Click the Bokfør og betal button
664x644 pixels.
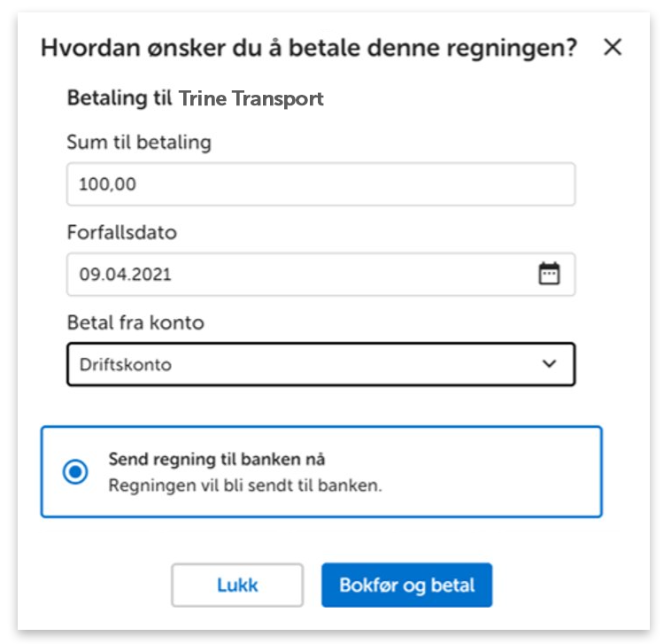point(406,586)
